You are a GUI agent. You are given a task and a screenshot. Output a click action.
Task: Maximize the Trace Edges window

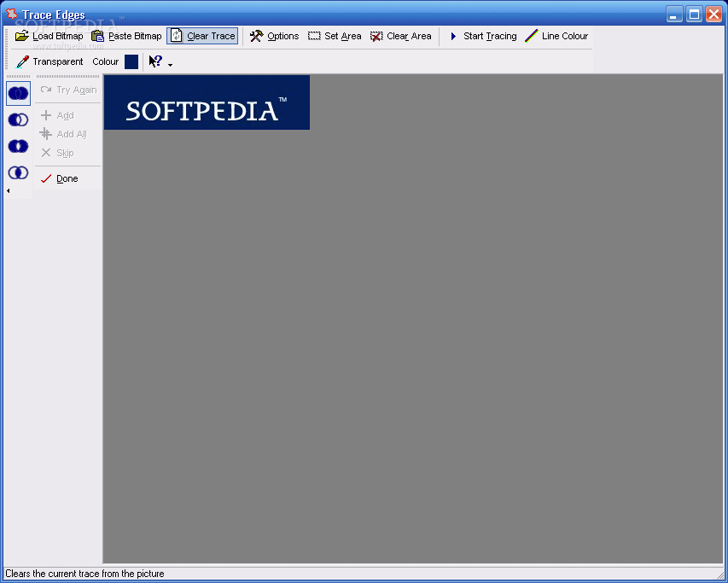click(694, 15)
